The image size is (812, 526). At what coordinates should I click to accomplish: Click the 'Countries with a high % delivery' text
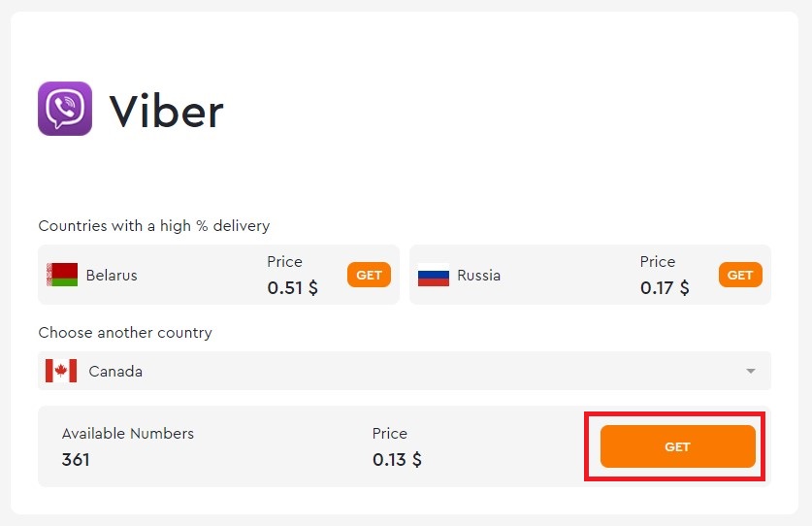click(x=153, y=226)
